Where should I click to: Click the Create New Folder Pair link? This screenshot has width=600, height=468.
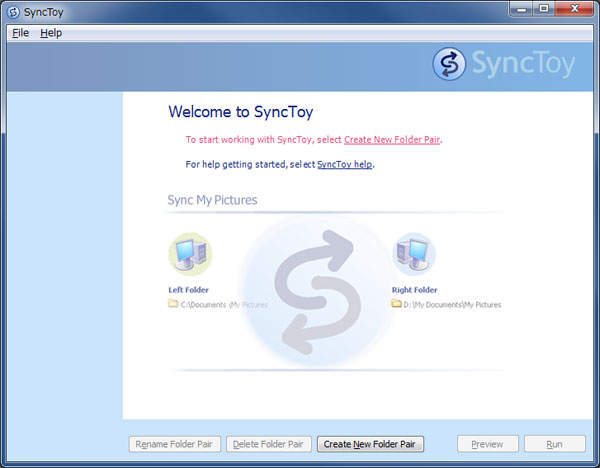392,140
